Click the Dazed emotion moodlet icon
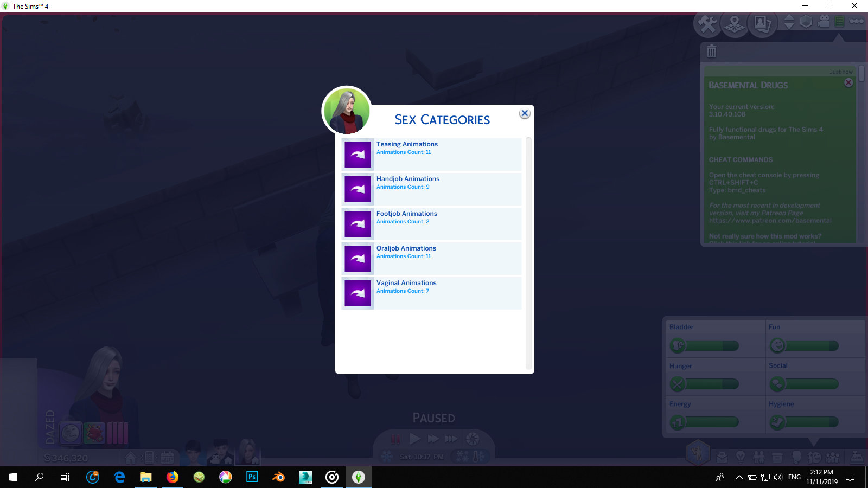 pos(70,433)
